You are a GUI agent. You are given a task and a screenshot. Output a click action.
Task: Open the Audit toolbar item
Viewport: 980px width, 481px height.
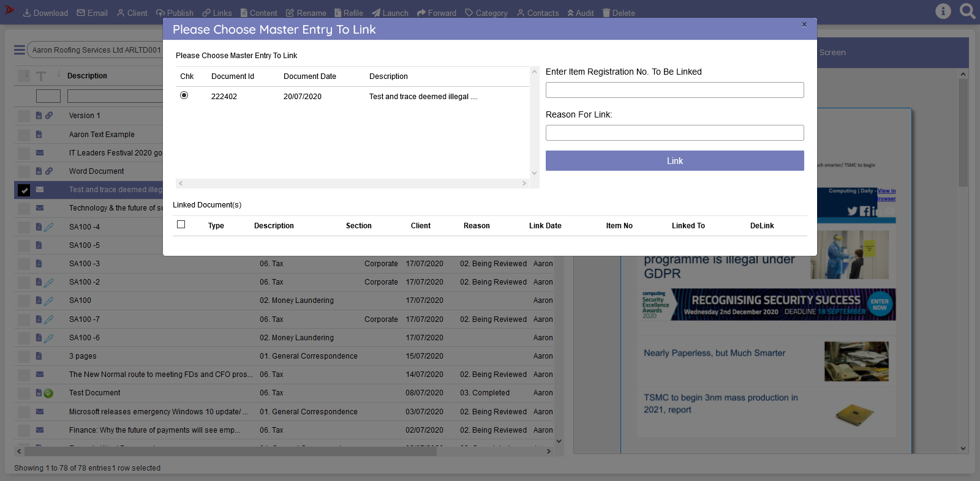pyautogui.click(x=581, y=13)
